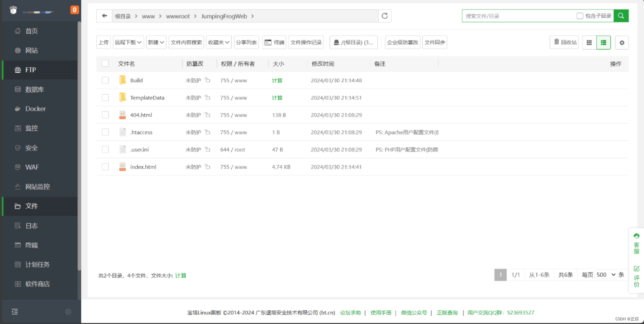This screenshot has height=324, width=644.
Task: Collapse the sidebar menu icon
Action: pyautogui.click(x=15, y=312)
